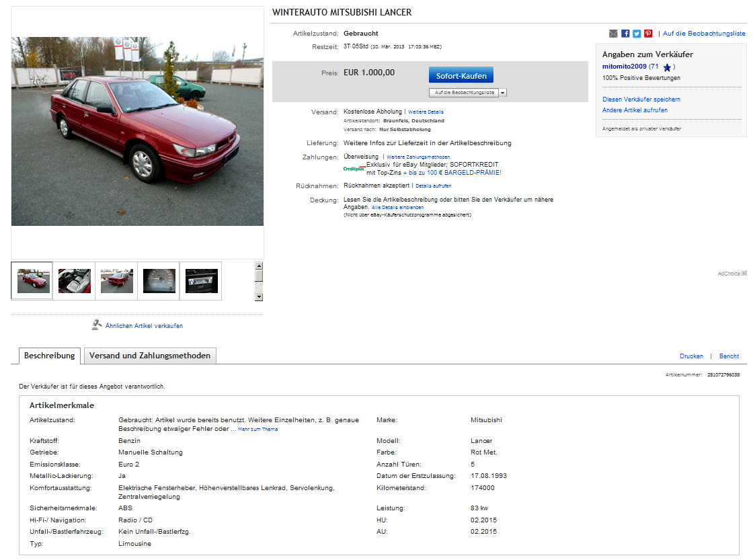This screenshot has height=560, width=753.
Task: Show the car radio thumbnail image
Action: (x=201, y=280)
